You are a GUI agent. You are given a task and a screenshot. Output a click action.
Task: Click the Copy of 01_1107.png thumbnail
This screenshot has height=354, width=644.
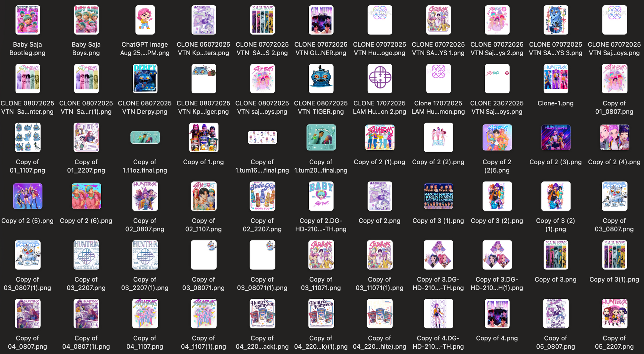[27, 137]
